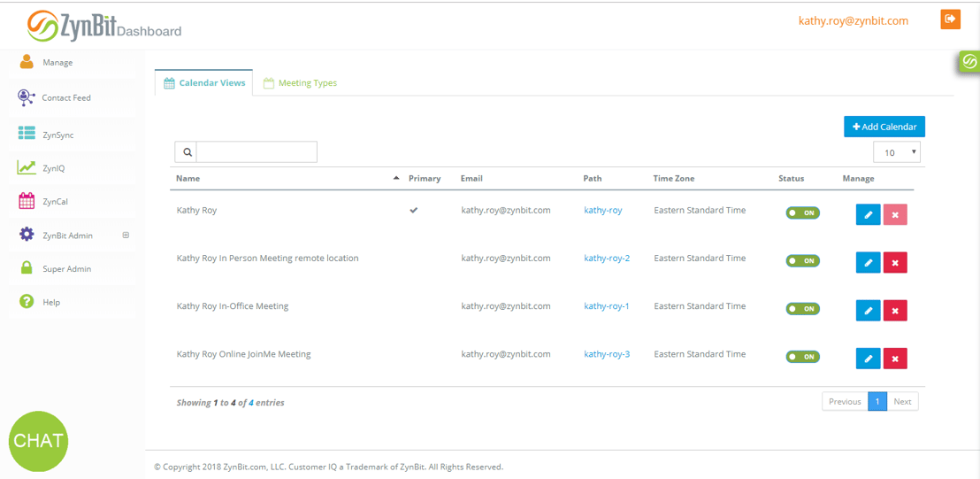The width and height of the screenshot is (980, 479).
Task: Click the search magnifier icon
Action: [x=187, y=152]
